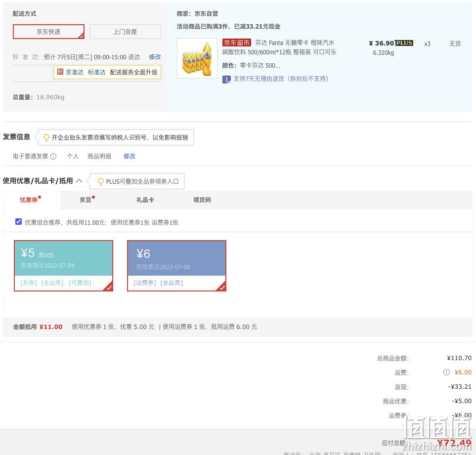
Task: Click the 无货 stock status text
Action: 455,43
